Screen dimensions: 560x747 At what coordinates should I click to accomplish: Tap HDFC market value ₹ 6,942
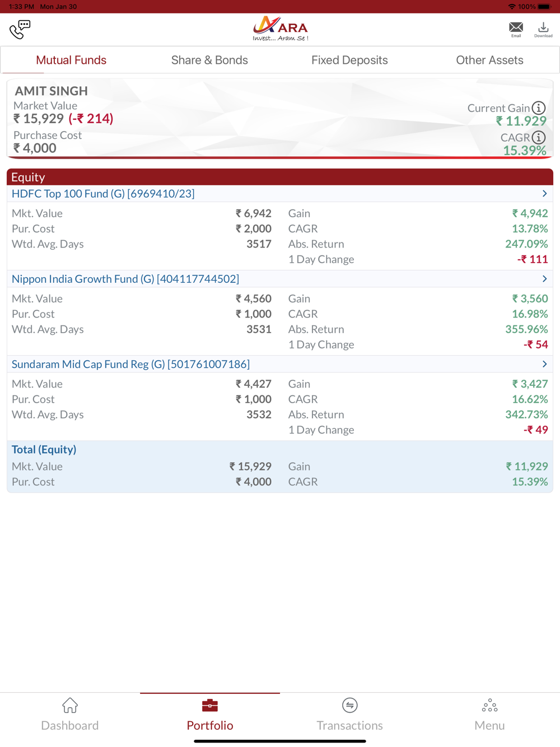click(x=253, y=213)
